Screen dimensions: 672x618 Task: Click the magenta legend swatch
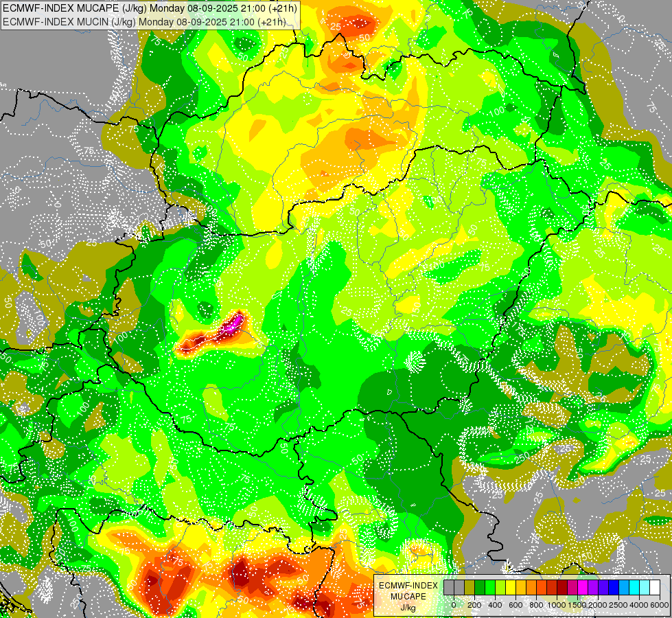[x=583, y=587]
